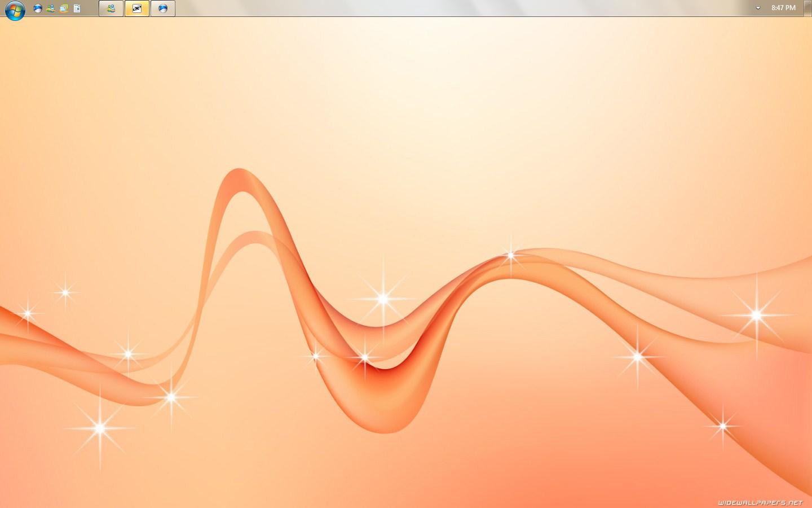Switch to the blue globe browser taskbar button
The width and height of the screenshot is (812, 508).
tap(163, 8)
